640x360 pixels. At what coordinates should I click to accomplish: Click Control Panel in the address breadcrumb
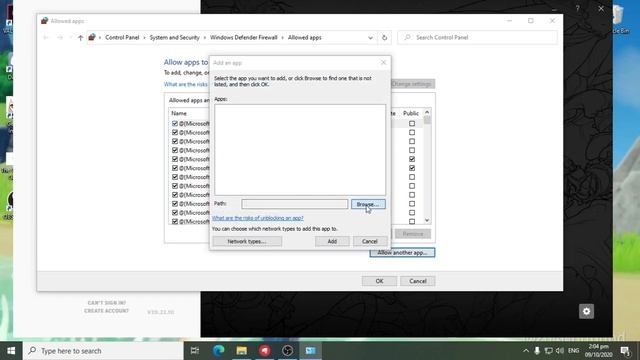[x=122, y=38]
